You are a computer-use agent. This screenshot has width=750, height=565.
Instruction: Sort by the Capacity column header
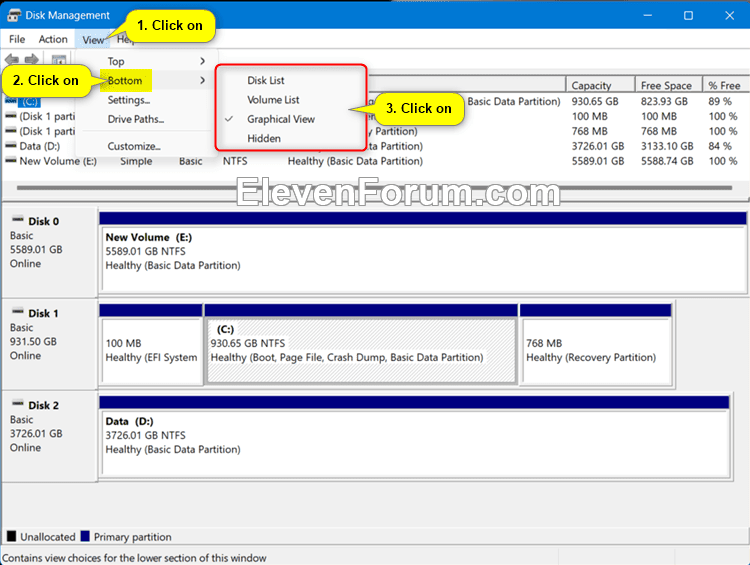(x=600, y=85)
